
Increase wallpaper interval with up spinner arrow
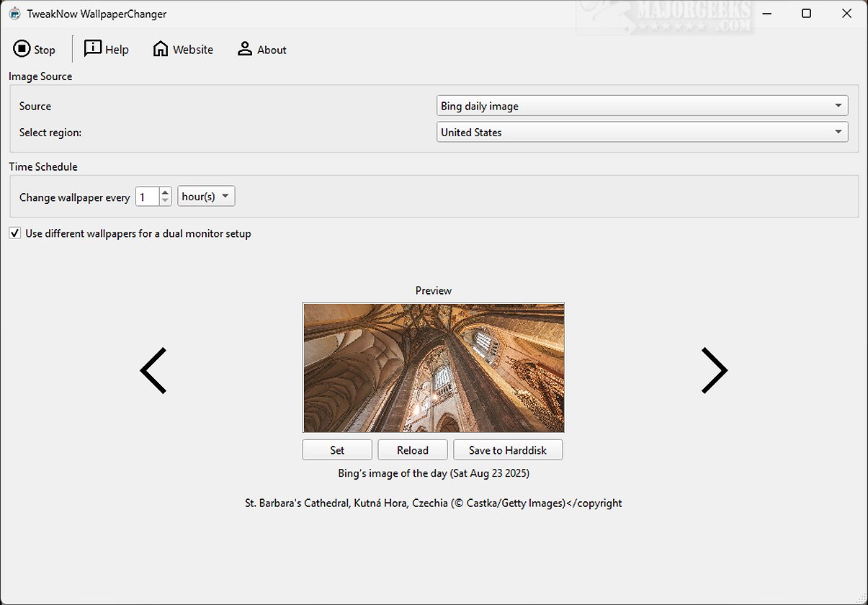(x=166, y=192)
